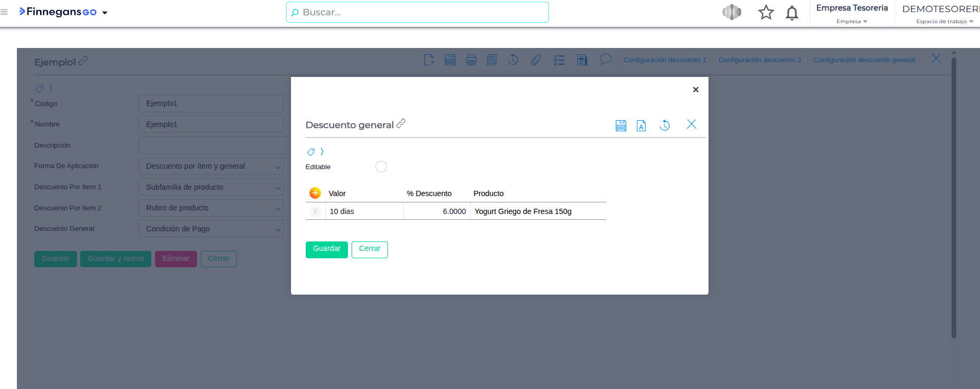The width and height of the screenshot is (980, 389).
Task: Click the favorites star icon
Action: click(765, 13)
